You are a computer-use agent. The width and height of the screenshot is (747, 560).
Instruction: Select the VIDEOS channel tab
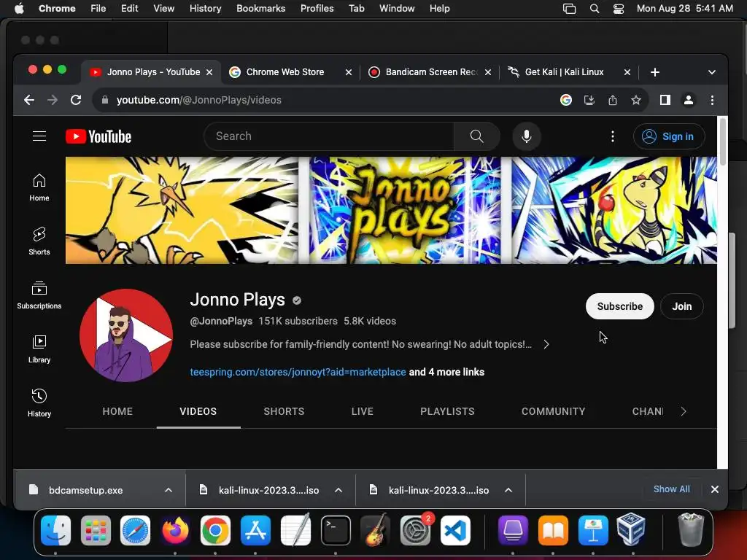pos(198,411)
